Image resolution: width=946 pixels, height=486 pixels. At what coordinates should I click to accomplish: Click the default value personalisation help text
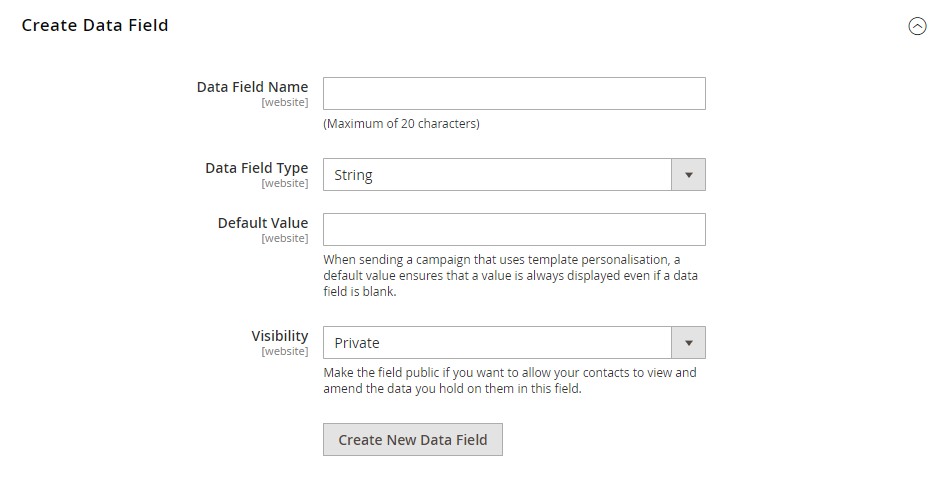[510, 276]
